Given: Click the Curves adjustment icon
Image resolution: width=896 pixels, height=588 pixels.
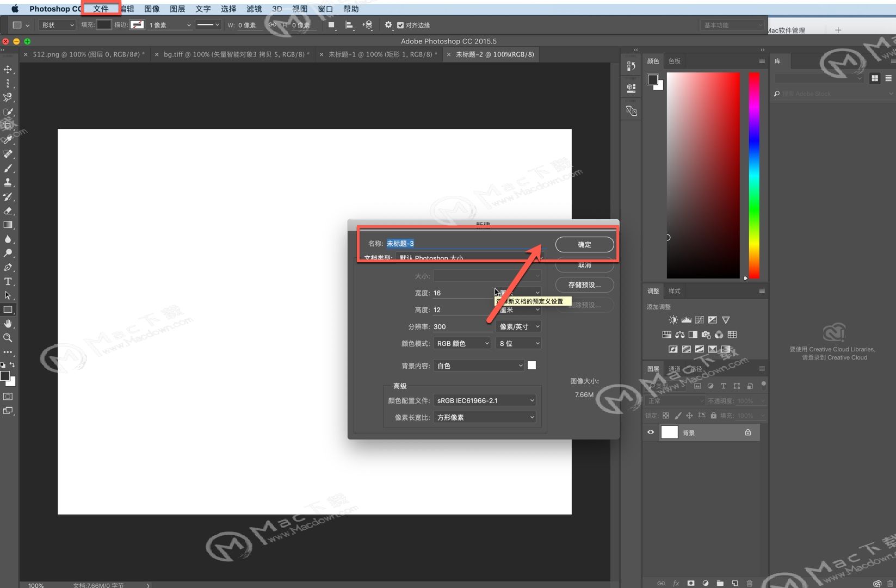Looking at the screenshot, I should pyautogui.click(x=700, y=320).
